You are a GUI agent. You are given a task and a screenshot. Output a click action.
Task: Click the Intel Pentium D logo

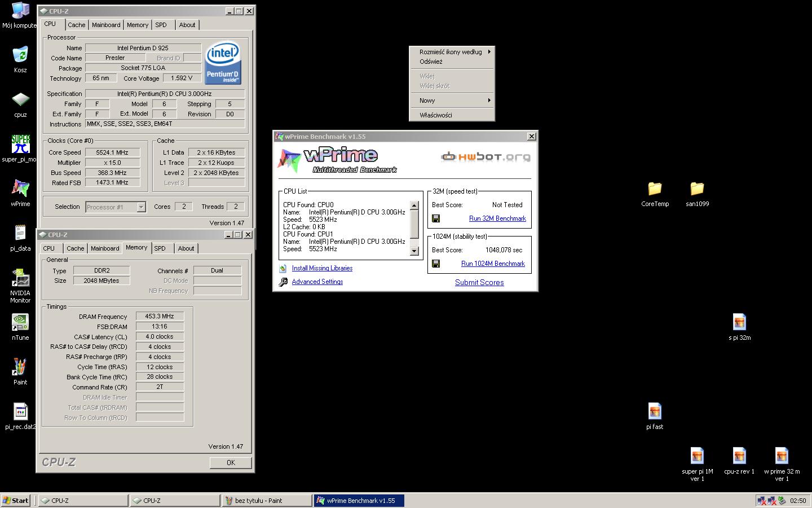[x=223, y=62]
